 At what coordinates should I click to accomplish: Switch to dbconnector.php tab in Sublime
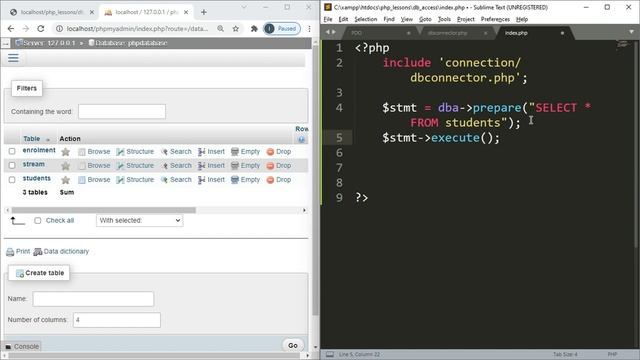coord(447,33)
